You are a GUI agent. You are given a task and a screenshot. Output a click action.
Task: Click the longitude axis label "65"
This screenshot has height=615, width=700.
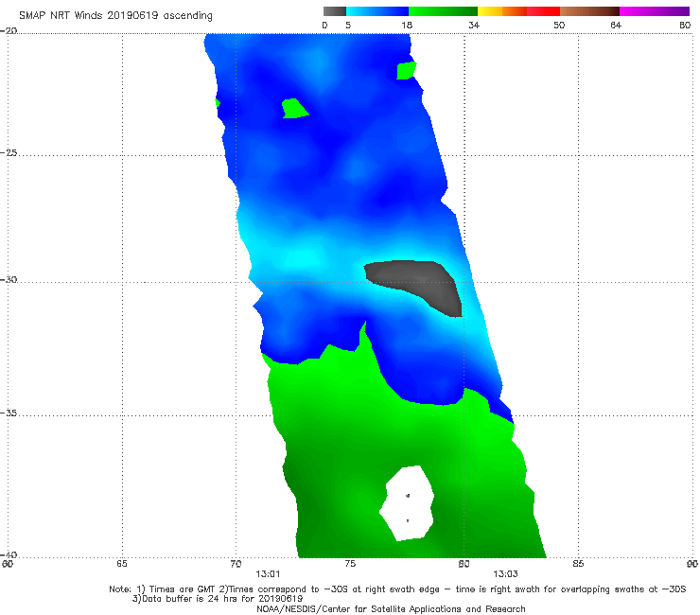[122, 564]
